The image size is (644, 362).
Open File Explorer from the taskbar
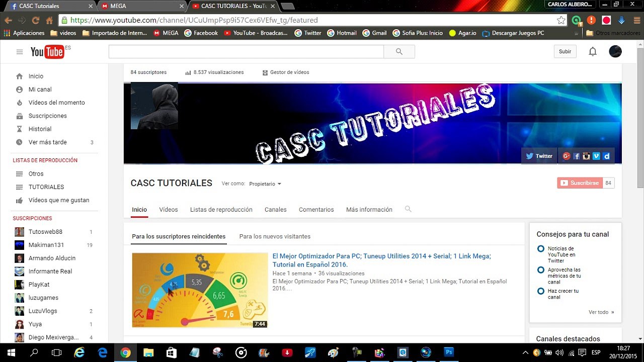click(x=148, y=352)
